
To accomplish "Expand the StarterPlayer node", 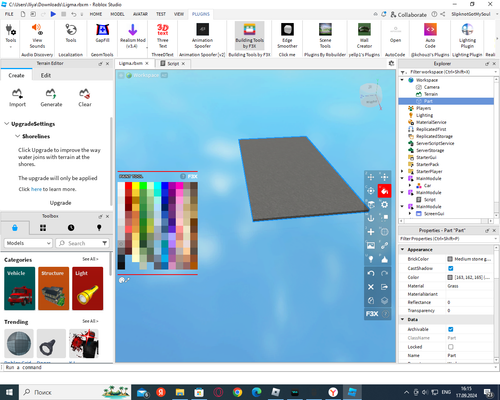I will 402,171.
